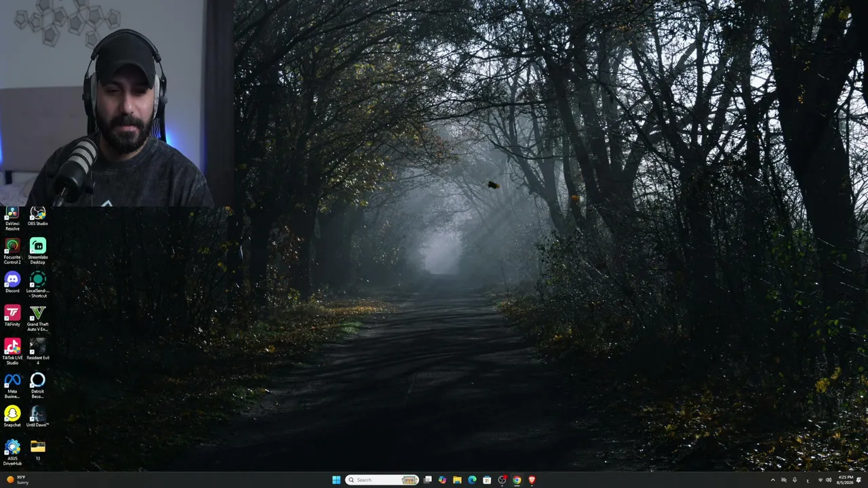Open network settings from Wi-Fi icon
Image resolution: width=868 pixels, height=488 pixels.
pyautogui.click(x=821, y=480)
